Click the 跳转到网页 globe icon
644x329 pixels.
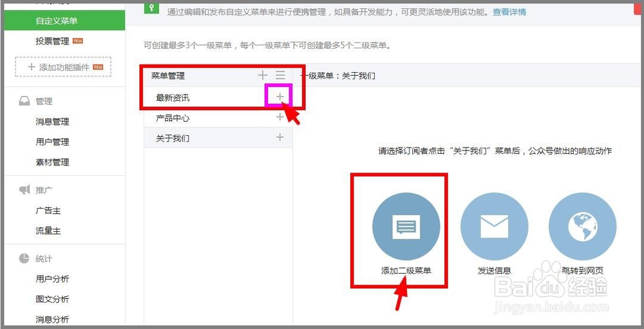pyautogui.click(x=582, y=227)
